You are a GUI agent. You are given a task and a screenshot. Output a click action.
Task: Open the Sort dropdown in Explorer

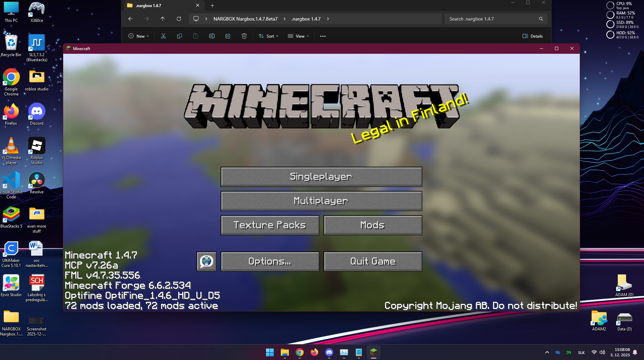click(x=268, y=36)
